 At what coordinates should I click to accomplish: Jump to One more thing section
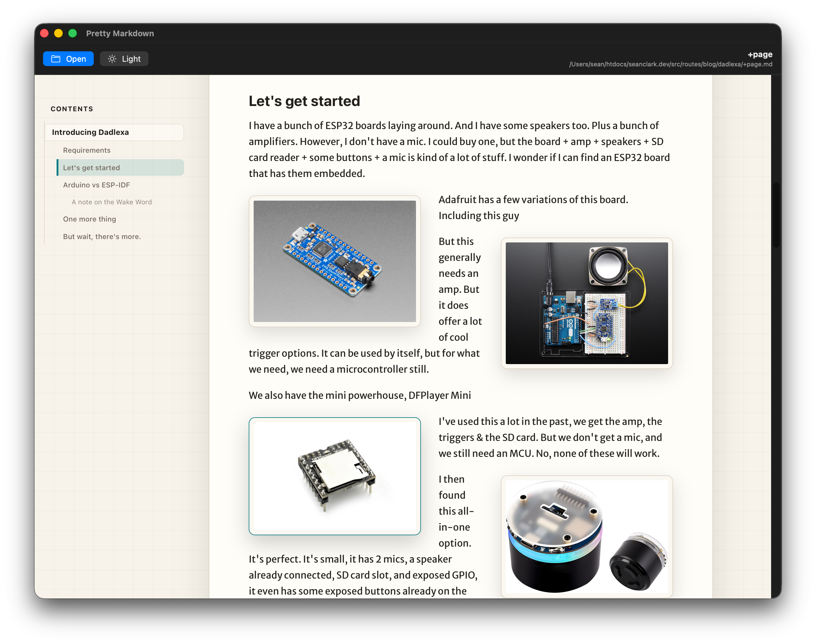89,219
